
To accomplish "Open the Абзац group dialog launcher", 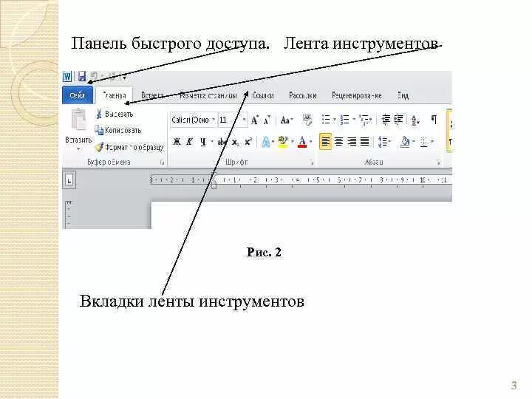I will [438, 163].
